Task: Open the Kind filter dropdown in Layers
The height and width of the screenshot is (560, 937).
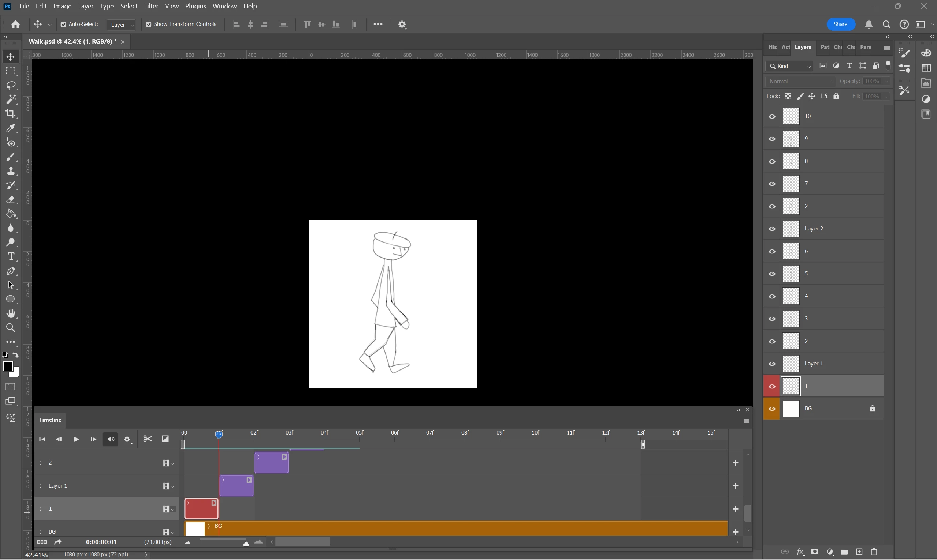Action: pyautogui.click(x=789, y=66)
